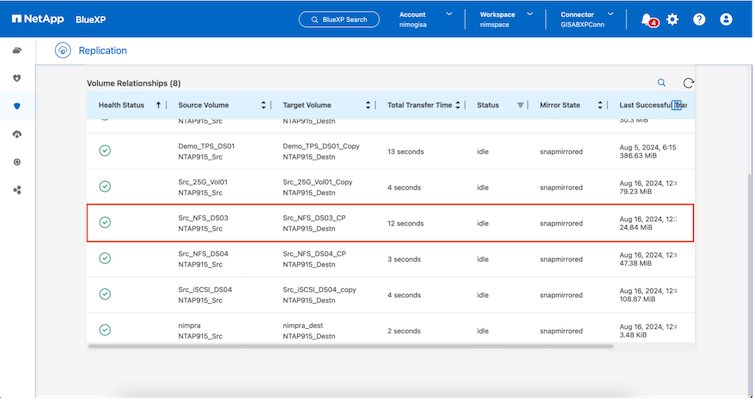Sort by Source Volume column
755x400 pixels.
click(x=264, y=105)
